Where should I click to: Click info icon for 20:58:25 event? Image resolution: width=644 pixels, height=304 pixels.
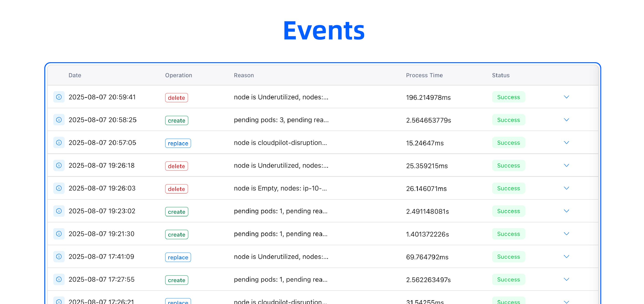click(x=59, y=120)
